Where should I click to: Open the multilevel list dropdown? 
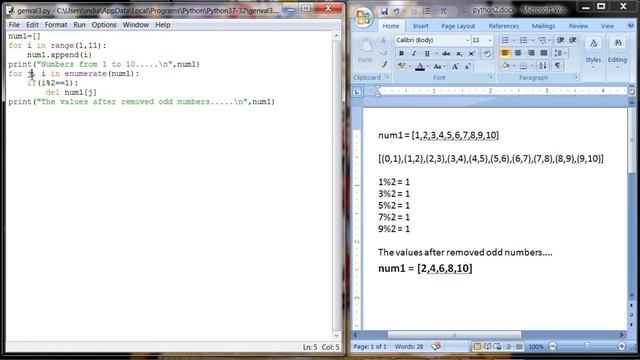tap(544, 40)
